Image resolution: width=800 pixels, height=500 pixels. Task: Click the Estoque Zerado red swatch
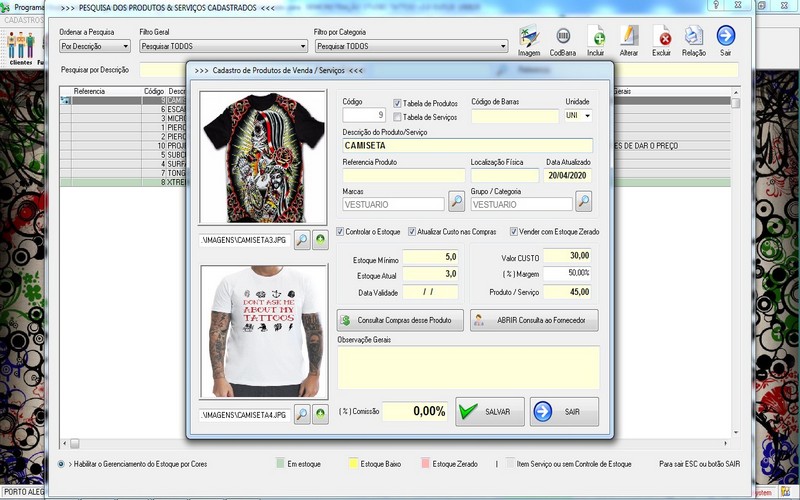click(x=425, y=463)
